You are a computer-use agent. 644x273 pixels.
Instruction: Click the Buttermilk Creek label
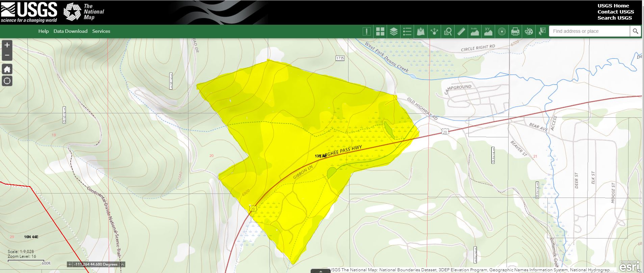click(554, 253)
